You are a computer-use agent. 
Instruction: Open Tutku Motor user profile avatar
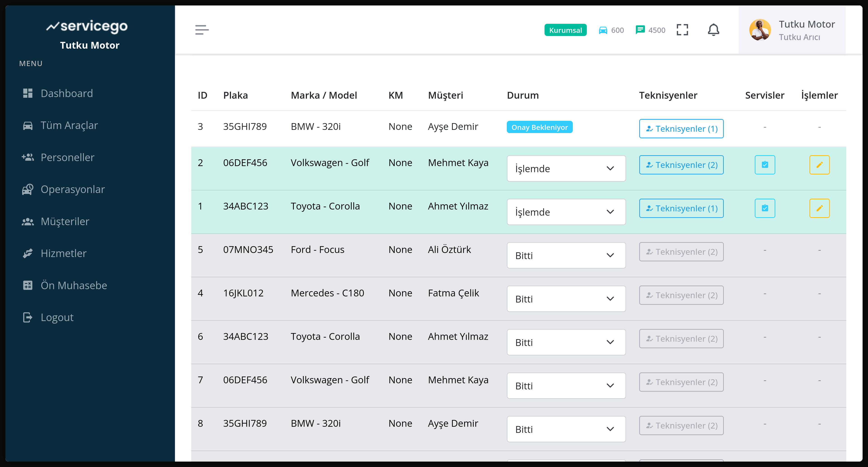click(x=760, y=30)
